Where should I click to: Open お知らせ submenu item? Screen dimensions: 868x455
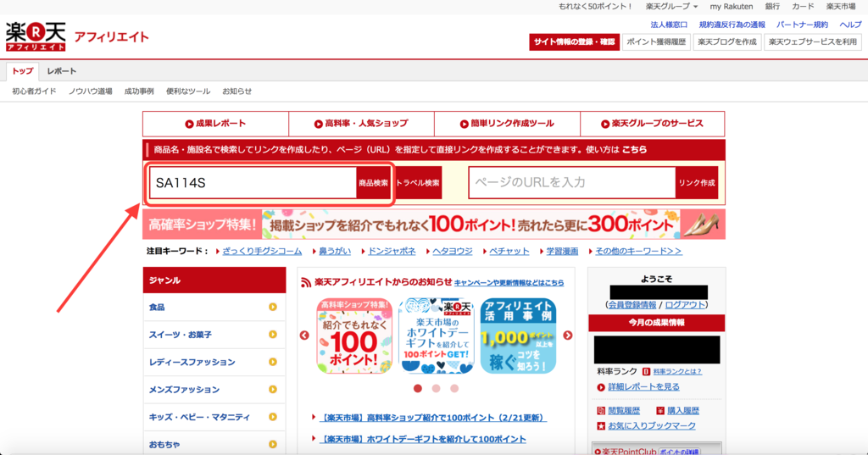237,92
